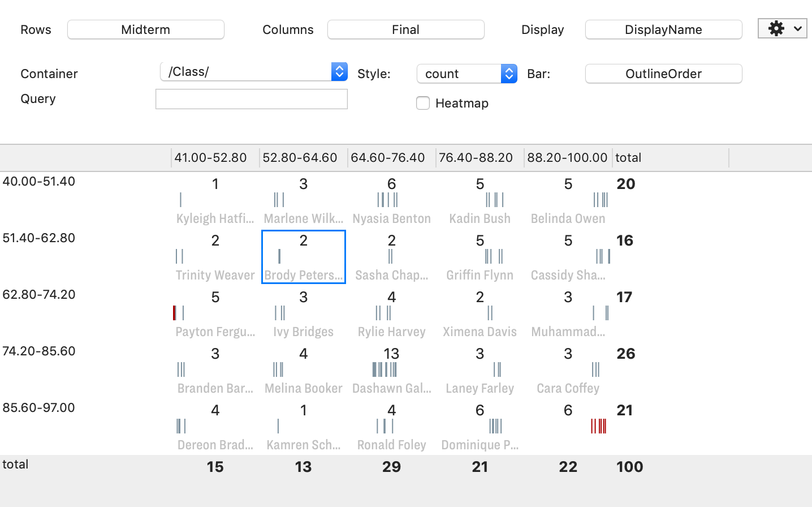Viewport: 812px width, 507px height.
Task: Open the gear settings menu
Action: pyautogui.click(x=782, y=29)
